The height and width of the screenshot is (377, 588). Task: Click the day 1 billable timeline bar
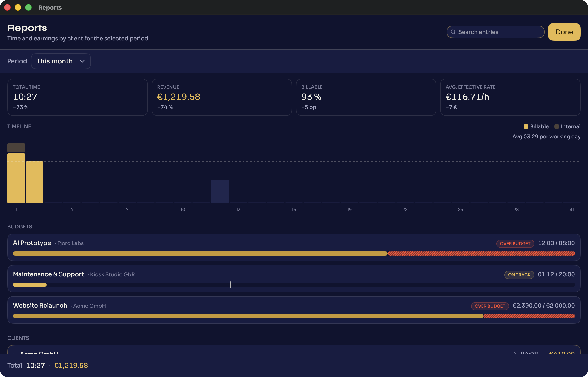tap(16, 178)
